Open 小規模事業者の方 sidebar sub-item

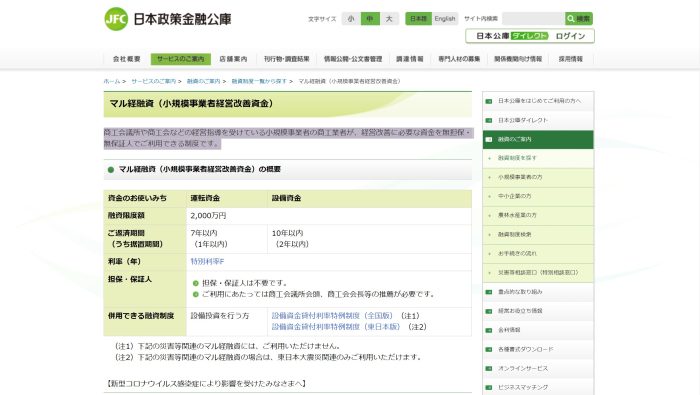[x=538, y=178]
